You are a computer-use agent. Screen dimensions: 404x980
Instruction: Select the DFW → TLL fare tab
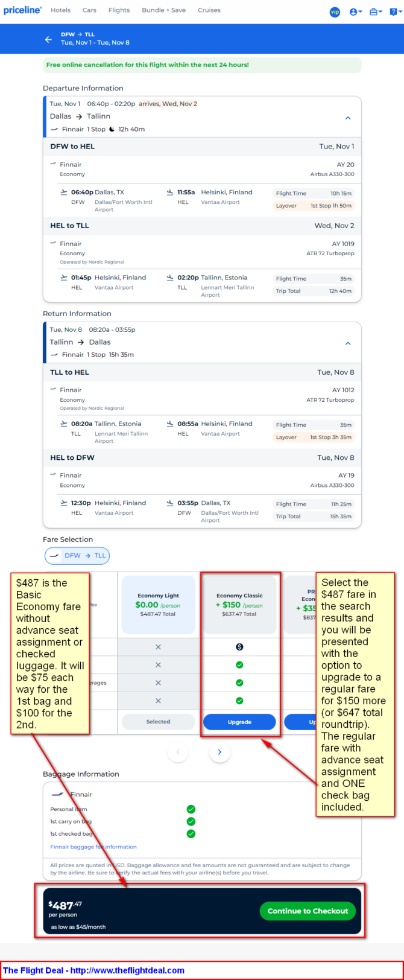[x=77, y=556]
